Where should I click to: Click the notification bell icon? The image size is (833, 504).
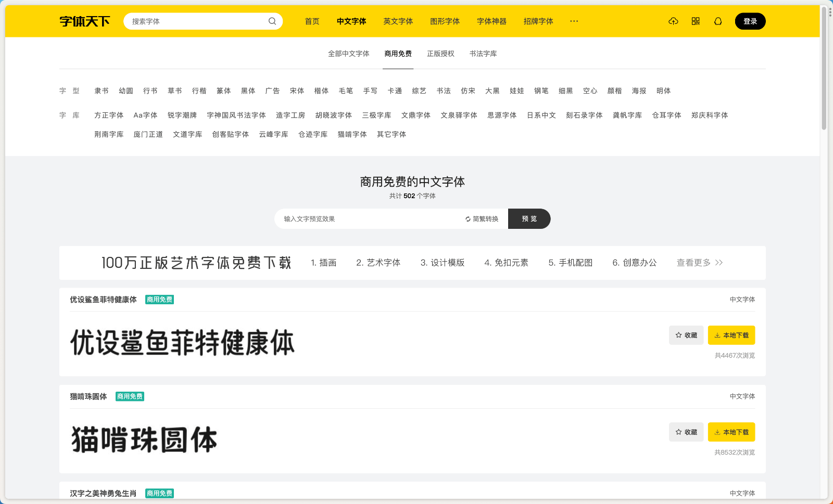tap(718, 21)
